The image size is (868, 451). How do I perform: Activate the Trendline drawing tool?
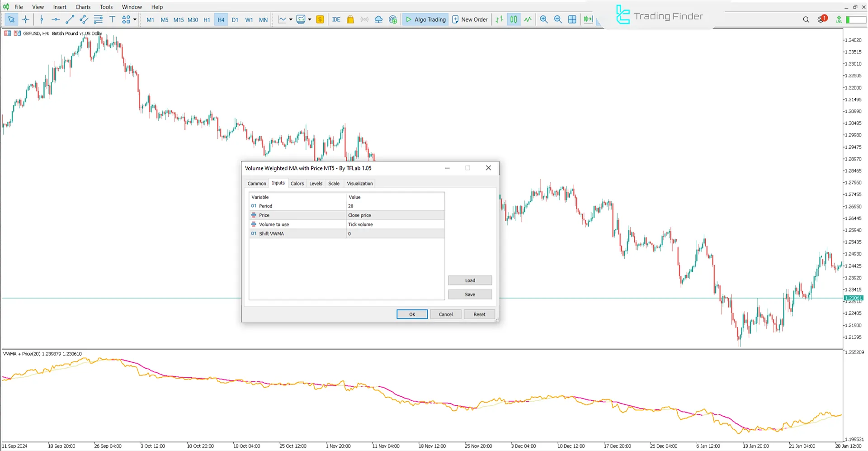(x=70, y=19)
